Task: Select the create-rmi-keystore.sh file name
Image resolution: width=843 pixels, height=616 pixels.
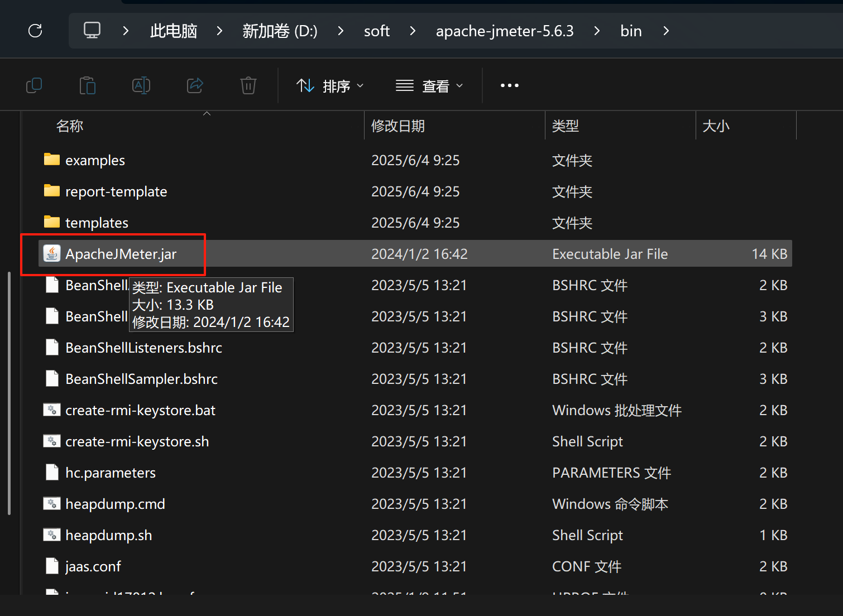Action: point(137,441)
